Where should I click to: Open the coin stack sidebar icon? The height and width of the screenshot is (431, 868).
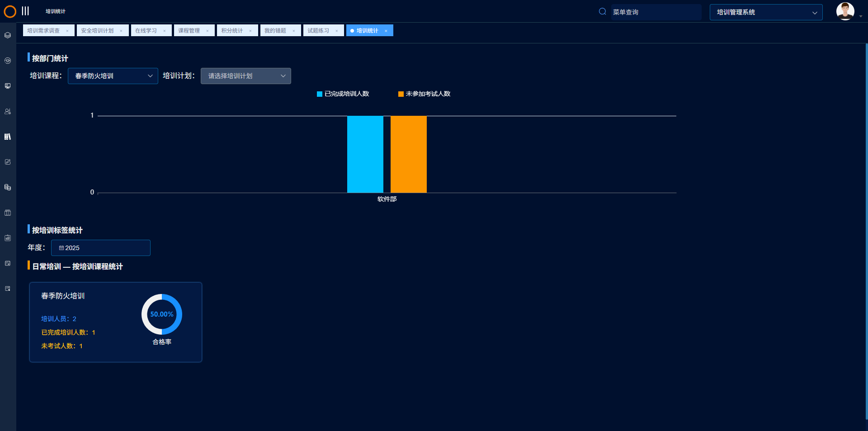coord(8,187)
